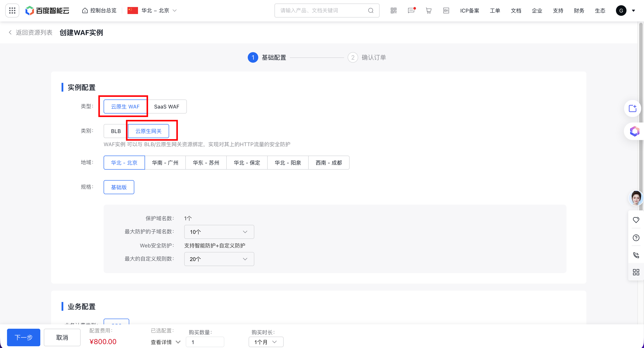The image size is (644, 348).
Task: Select SaaS WAF type option
Action: 166,107
